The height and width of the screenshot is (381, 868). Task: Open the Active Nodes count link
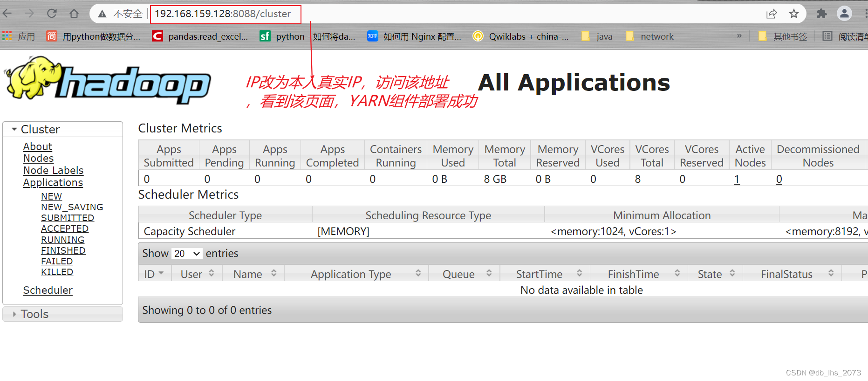coord(737,179)
